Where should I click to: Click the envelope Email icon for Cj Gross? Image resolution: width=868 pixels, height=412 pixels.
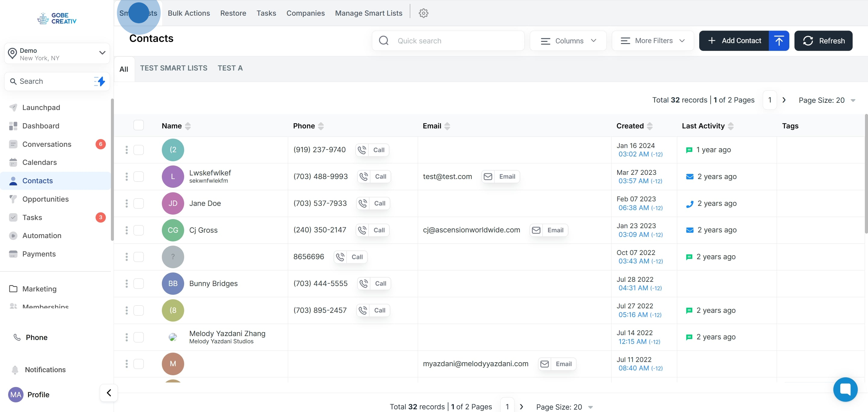(x=536, y=230)
